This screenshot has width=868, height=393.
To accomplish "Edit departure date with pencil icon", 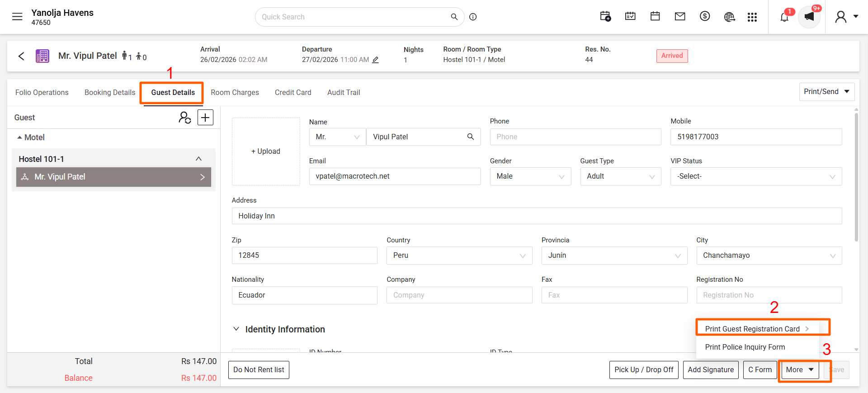I will (375, 60).
